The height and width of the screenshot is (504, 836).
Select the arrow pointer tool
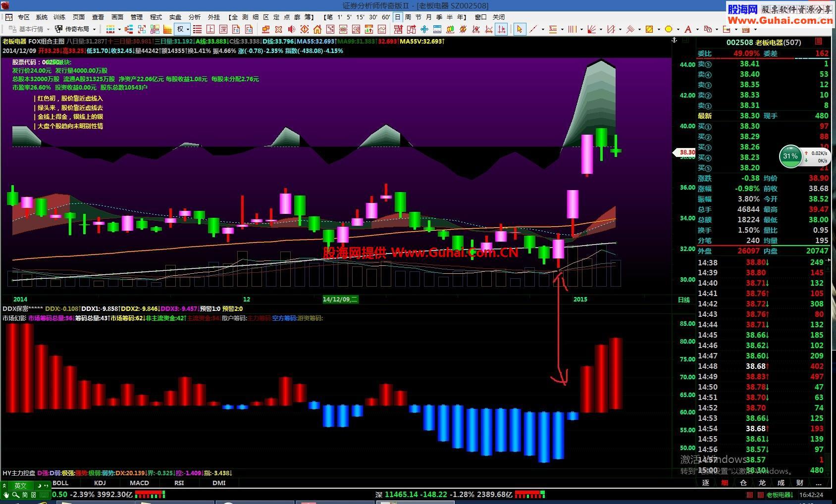pyautogui.click(x=519, y=29)
